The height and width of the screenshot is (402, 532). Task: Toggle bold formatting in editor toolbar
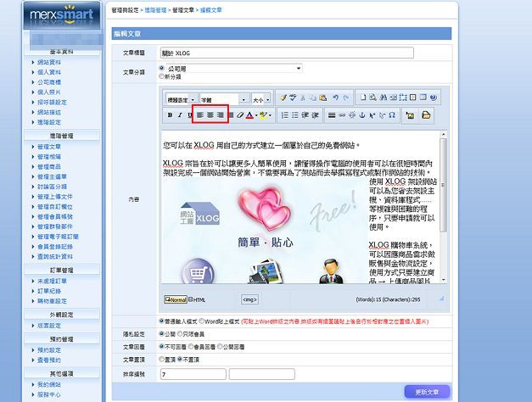[x=170, y=115]
